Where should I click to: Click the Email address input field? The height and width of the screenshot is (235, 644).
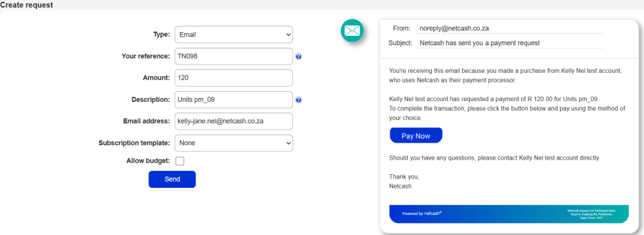(234, 121)
